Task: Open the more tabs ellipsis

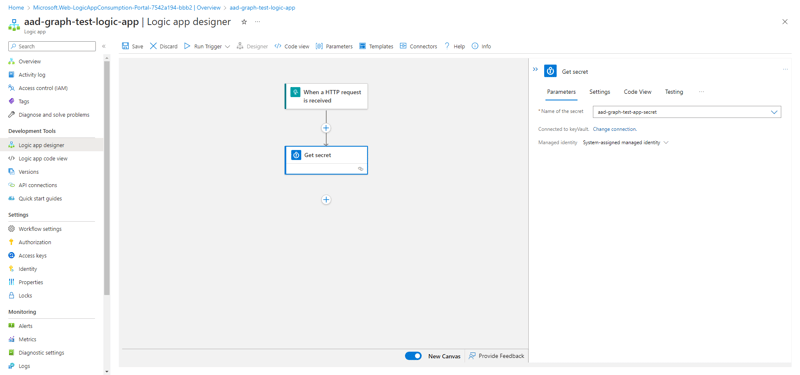Action: [702, 92]
